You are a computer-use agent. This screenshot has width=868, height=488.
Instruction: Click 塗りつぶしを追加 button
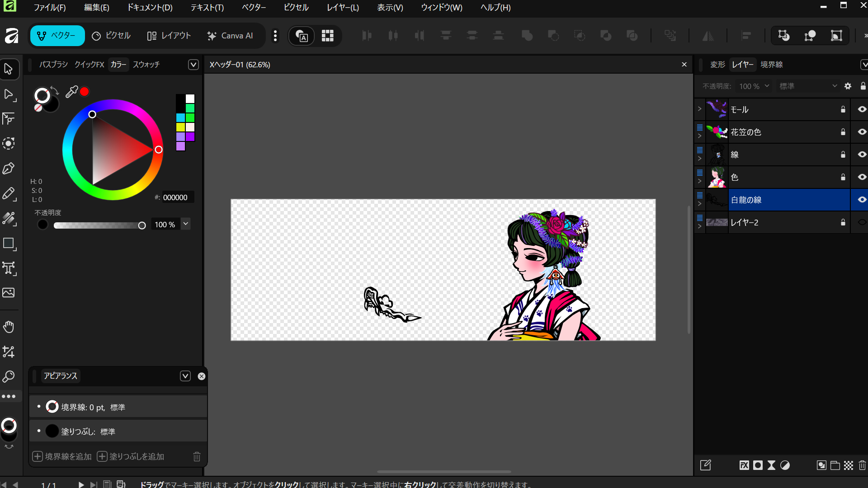pos(131,456)
